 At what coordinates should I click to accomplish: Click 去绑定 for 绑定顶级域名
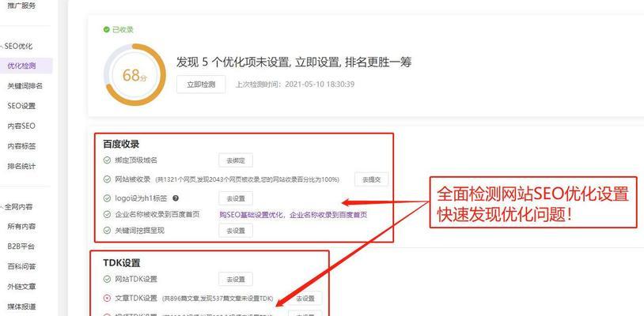(236, 160)
